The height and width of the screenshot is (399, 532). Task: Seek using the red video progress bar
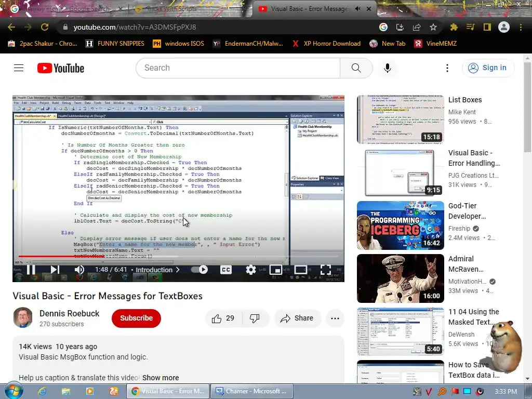(x=61, y=256)
